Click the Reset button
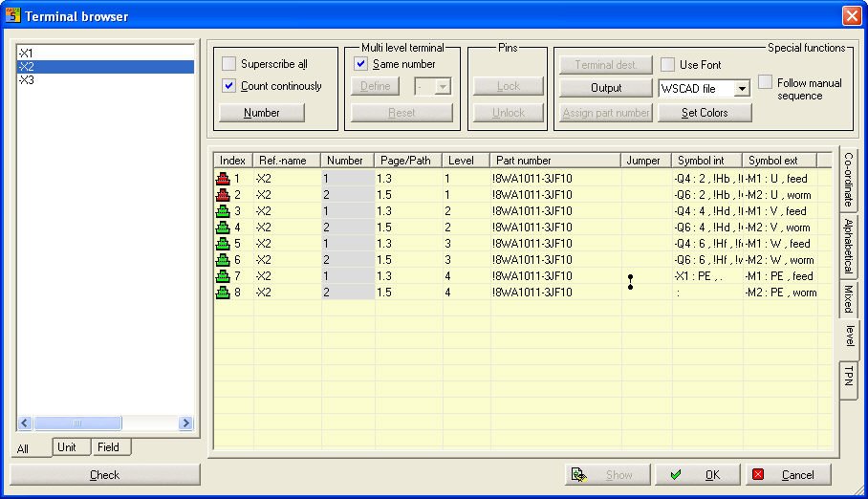This screenshot has width=868, height=499. coord(401,113)
